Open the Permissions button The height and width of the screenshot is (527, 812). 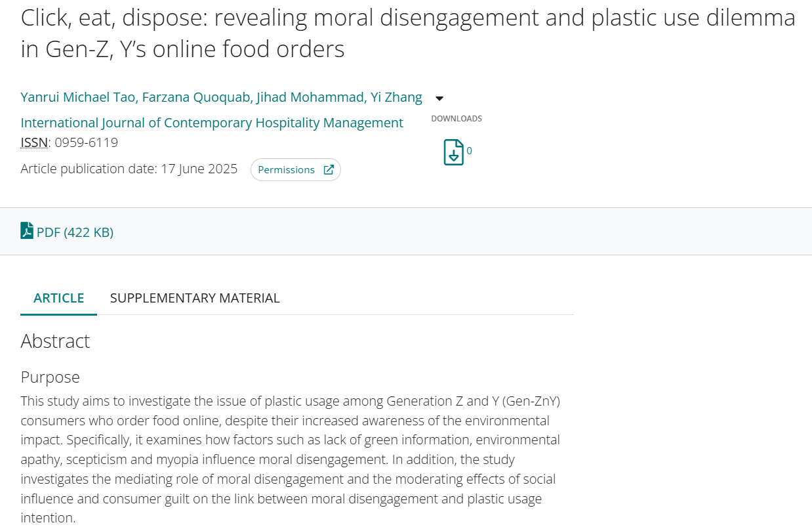tap(295, 170)
